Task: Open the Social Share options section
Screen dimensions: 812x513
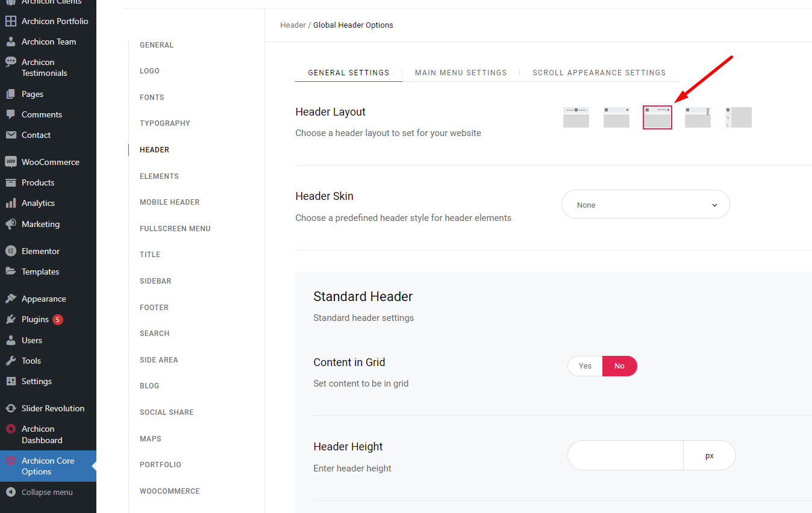Action: 167,412
